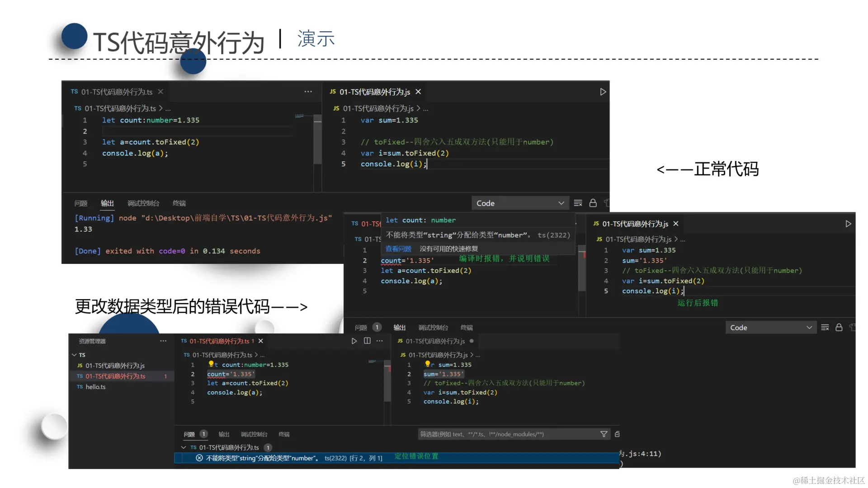The width and height of the screenshot is (868, 488).
Task: Click the filter funnel icon in Problems panel
Action: 604,434
